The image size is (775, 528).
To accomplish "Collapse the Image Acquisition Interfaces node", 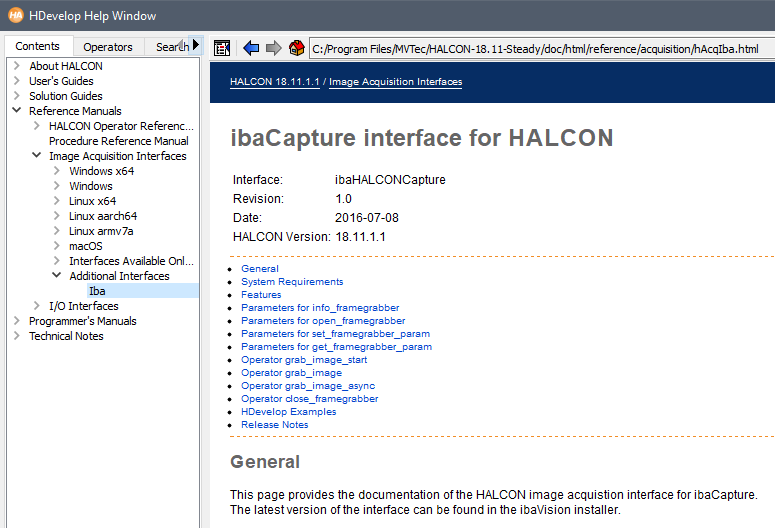I will point(37,155).
